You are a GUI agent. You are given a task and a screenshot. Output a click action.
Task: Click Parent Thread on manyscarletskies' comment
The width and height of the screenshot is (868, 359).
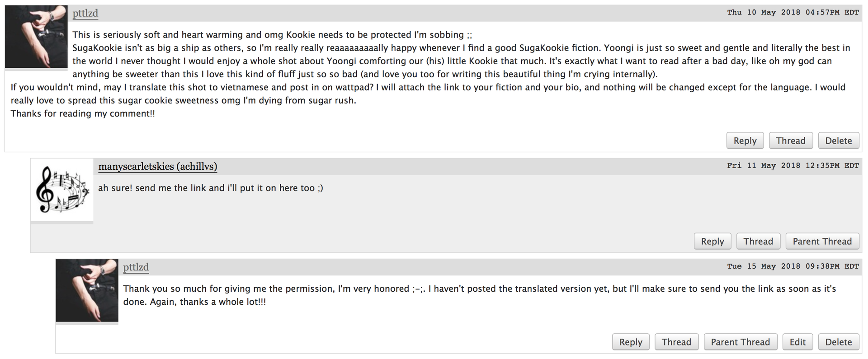point(822,242)
